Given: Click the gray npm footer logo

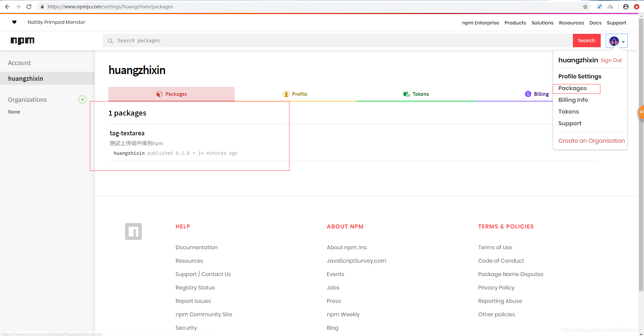Looking at the screenshot, I should click(x=133, y=231).
